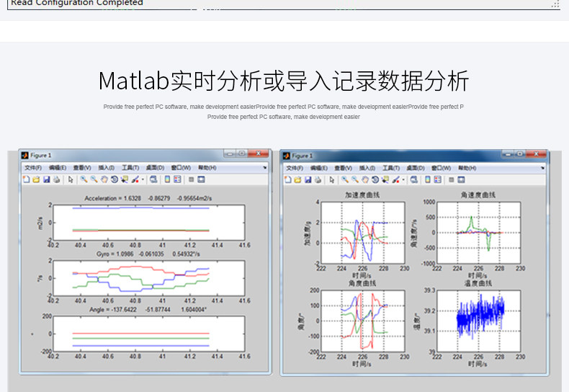569x392 pixels.
Task: Open 工具(T) menu in the 加速度曲线 figure window
Action: pos(391,168)
